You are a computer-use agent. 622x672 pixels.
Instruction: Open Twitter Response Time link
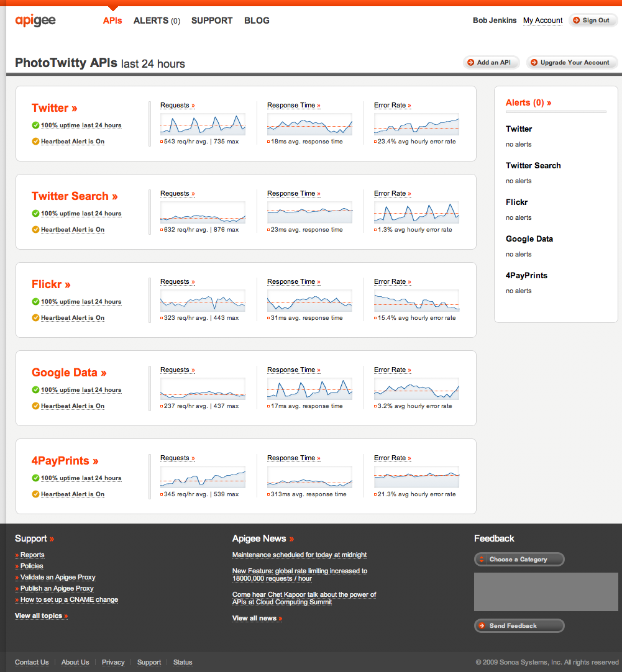(294, 105)
